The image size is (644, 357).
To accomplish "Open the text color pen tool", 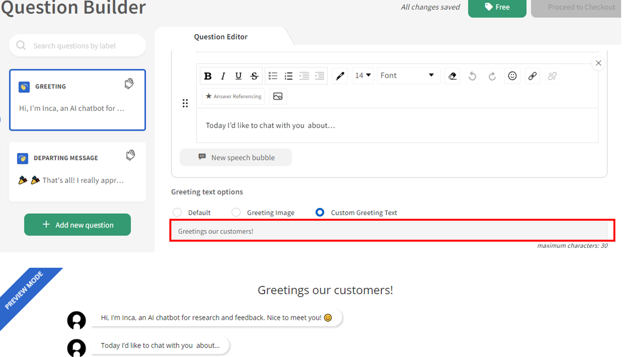I will tap(340, 76).
